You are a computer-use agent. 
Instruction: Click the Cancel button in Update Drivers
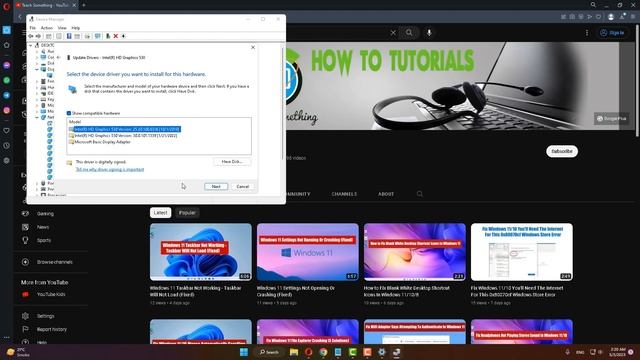(242, 187)
